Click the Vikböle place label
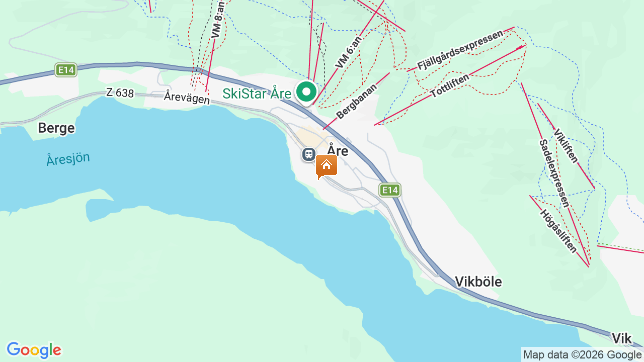Viewport: 644px width, 362px height. pos(478,282)
